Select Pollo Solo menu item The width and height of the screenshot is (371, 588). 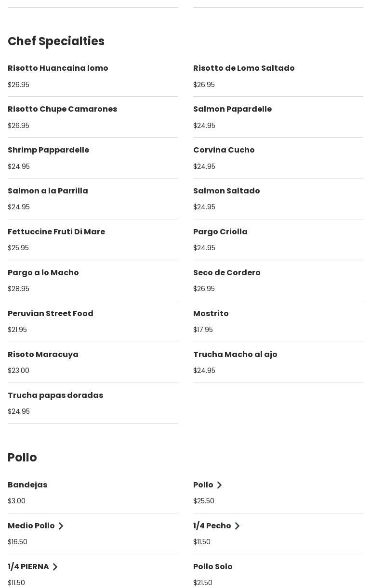(x=212, y=567)
